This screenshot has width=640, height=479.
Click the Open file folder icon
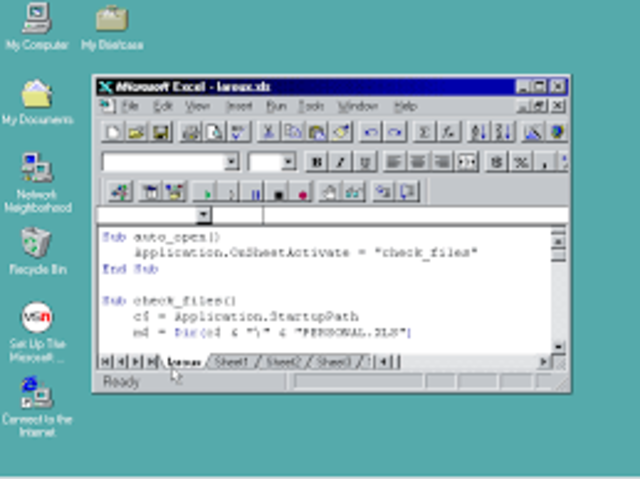tap(136, 132)
